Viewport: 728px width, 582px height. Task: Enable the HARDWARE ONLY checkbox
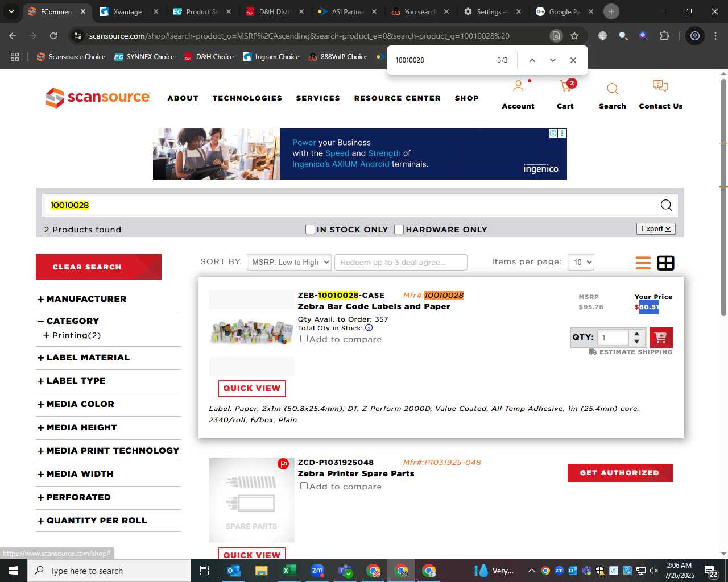pos(399,229)
